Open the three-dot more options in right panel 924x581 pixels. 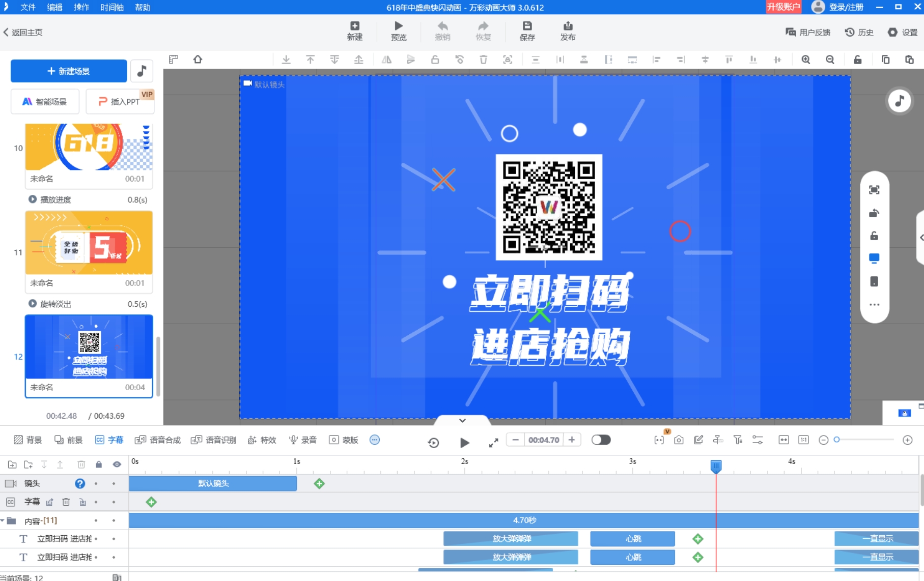click(874, 305)
